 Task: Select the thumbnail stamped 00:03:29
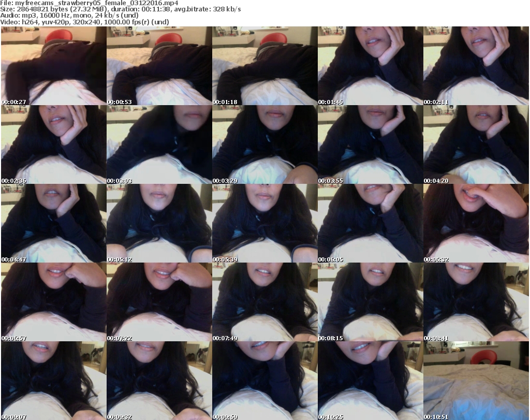coord(264,144)
